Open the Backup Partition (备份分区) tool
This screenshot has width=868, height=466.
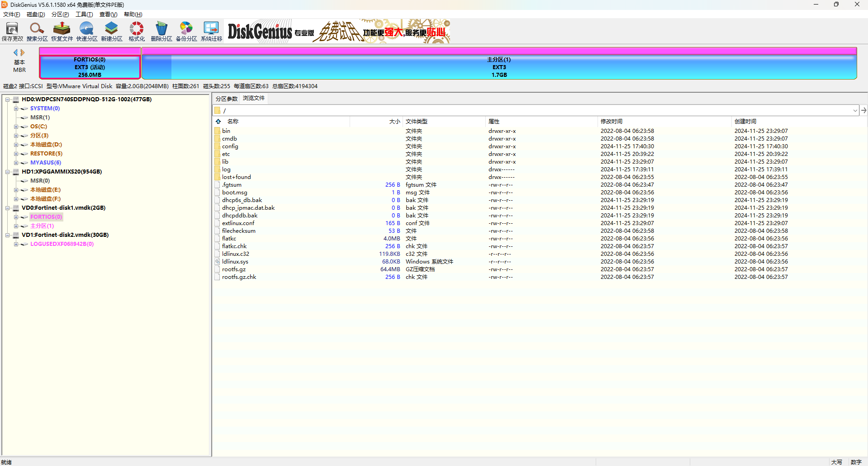(186, 31)
